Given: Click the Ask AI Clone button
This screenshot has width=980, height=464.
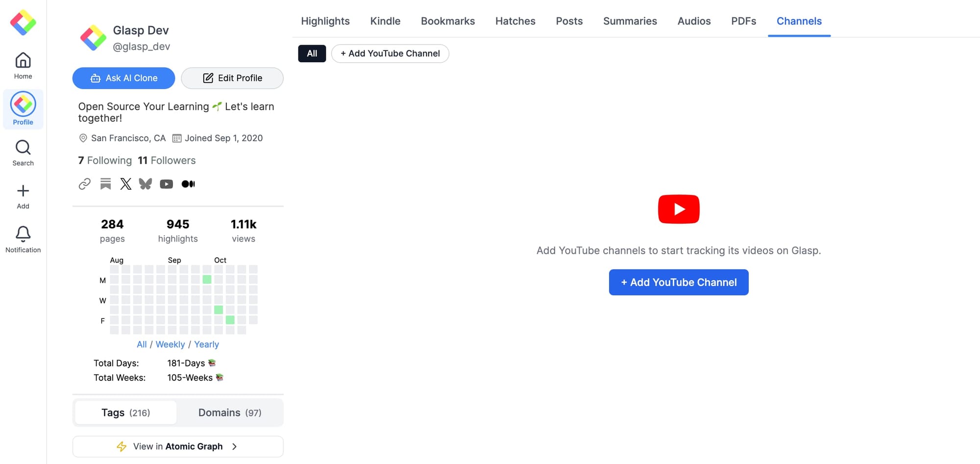Looking at the screenshot, I should [x=123, y=78].
